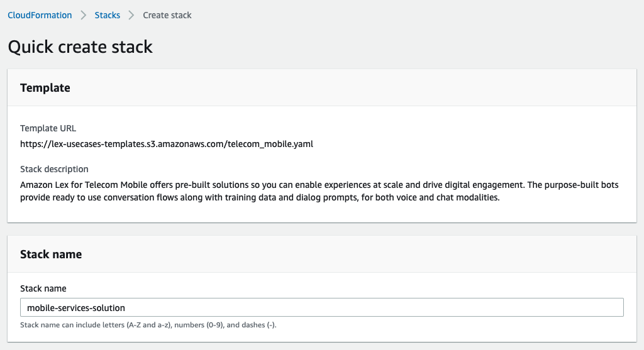Click the bold Stack name section heading
This screenshot has height=350, width=644.
click(51, 254)
